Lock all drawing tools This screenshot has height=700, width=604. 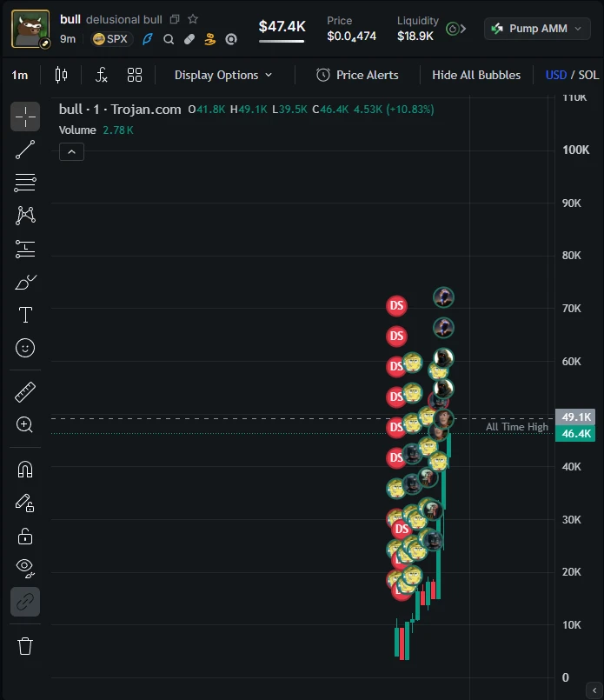click(25, 537)
